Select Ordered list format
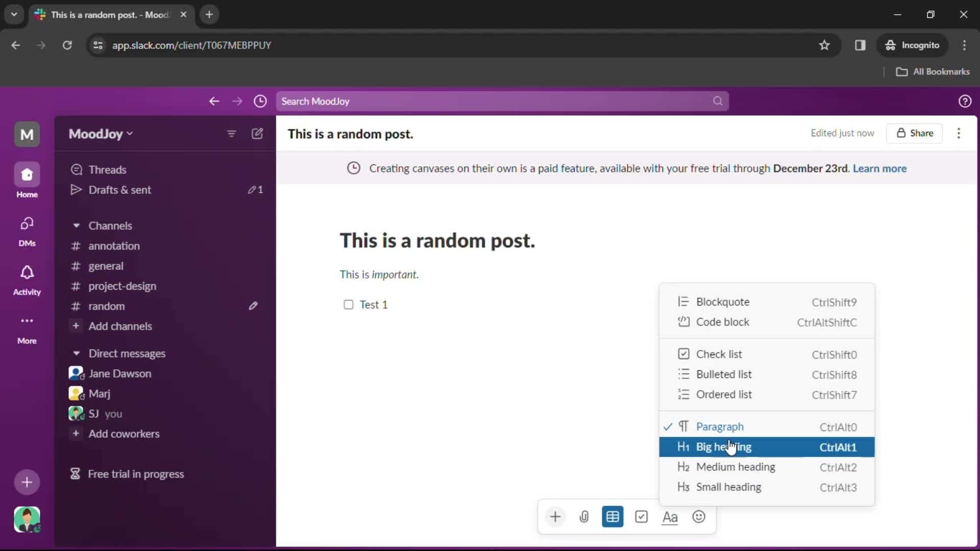Viewport: 980px width, 551px height. [x=724, y=394]
